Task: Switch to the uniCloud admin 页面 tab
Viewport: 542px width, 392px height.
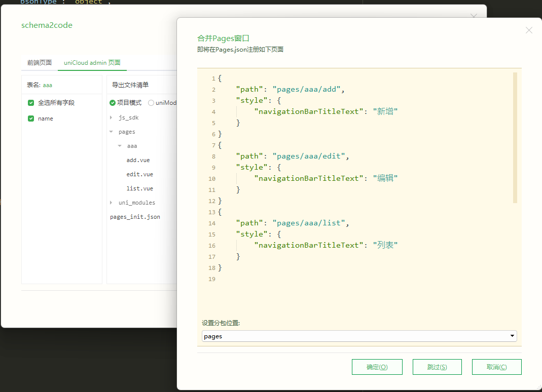Action: [92, 63]
